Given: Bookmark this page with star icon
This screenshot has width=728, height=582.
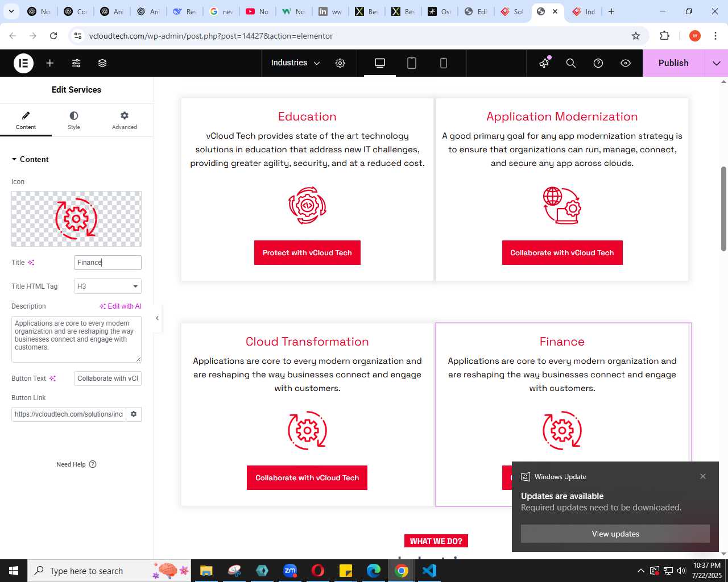Looking at the screenshot, I should 636,36.
